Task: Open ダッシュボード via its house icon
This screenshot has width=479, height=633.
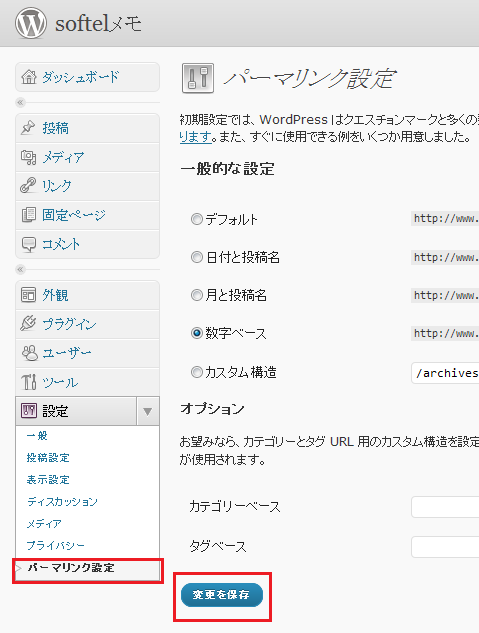Action: tap(29, 77)
